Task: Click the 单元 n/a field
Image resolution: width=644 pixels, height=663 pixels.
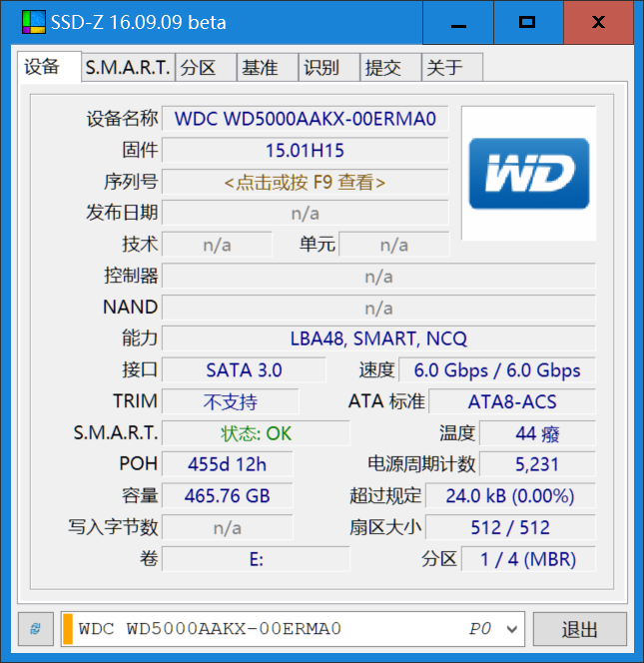Action: click(x=393, y=245)
